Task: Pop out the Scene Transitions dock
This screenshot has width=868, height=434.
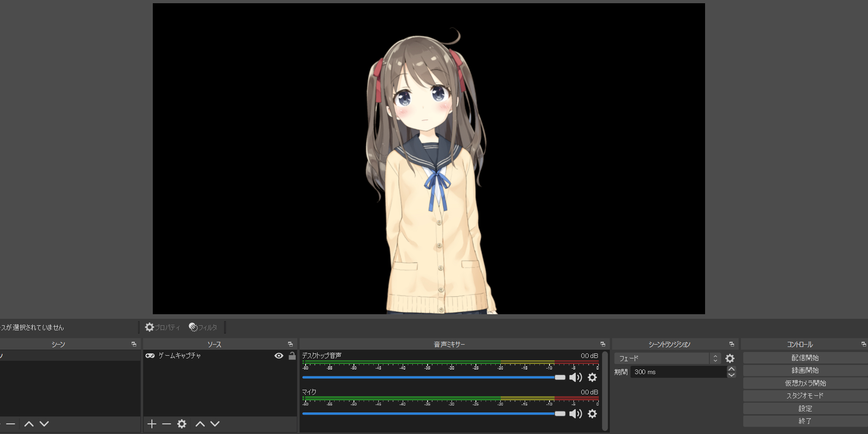Action: pyautogui.click(x=732, y=344)
